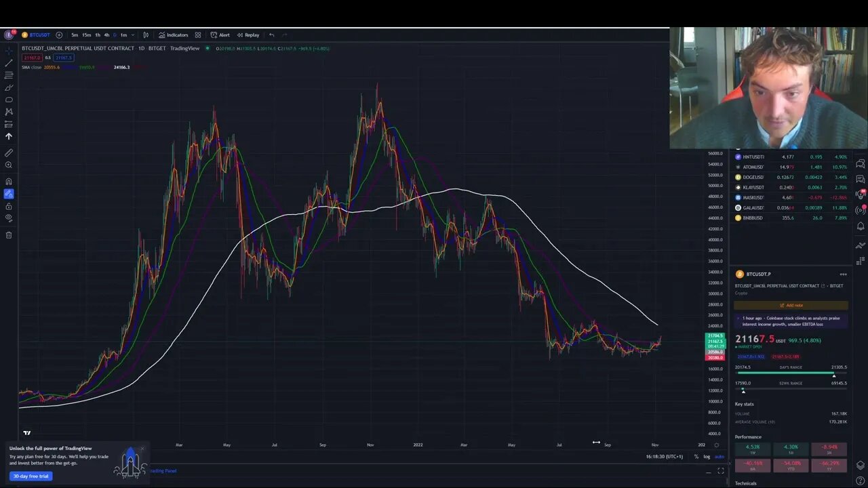Minimize the bottom panel
Viewport: 868px width, 488px height.
pos(709,471)
